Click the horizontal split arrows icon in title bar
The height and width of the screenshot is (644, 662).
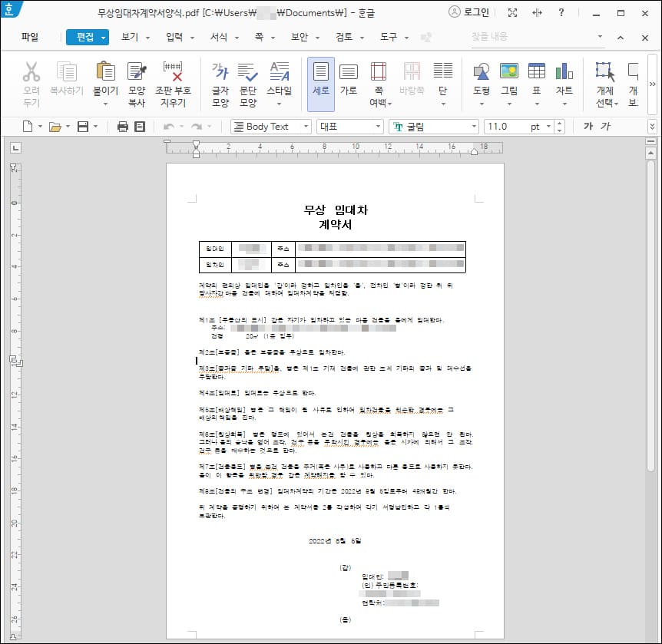(x=537, y=12)
